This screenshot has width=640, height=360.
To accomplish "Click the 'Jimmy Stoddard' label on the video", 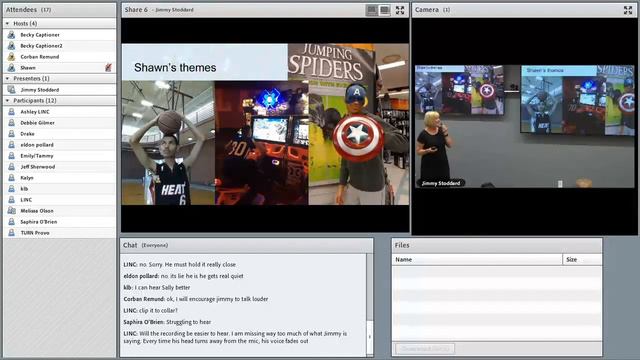I will 441,183.
